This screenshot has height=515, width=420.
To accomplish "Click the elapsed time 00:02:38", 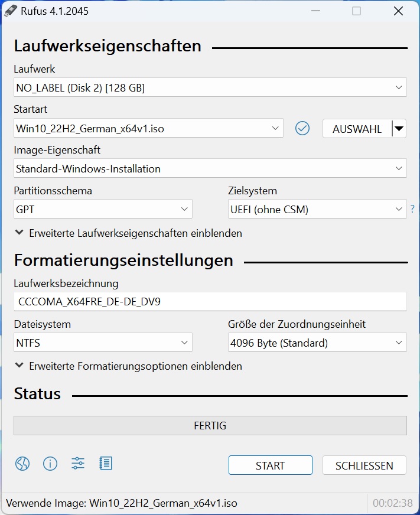I will point(392,503).
